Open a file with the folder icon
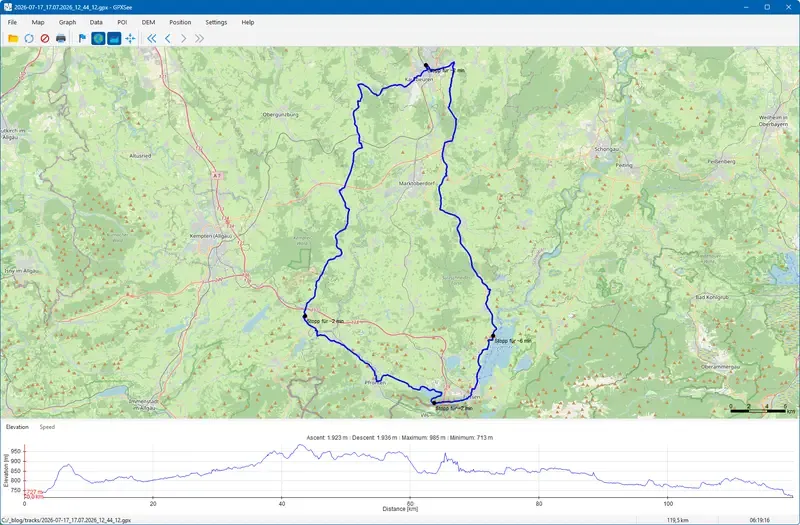Image resolution: width=800 pixels, height=525 pixels. (x=13, y=38)
